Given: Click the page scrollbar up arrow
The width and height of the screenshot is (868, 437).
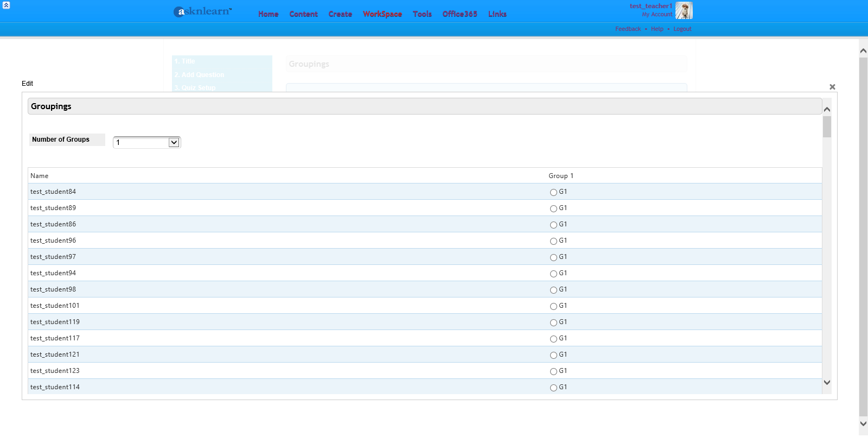Looking at the screenshot, I should point(863,51).
